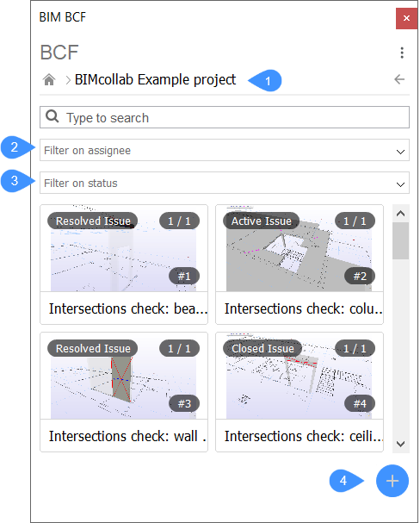The image size is (420, 523).
Task: Click the issue list scrollbar thumb
Action: (x=401, y=240)
